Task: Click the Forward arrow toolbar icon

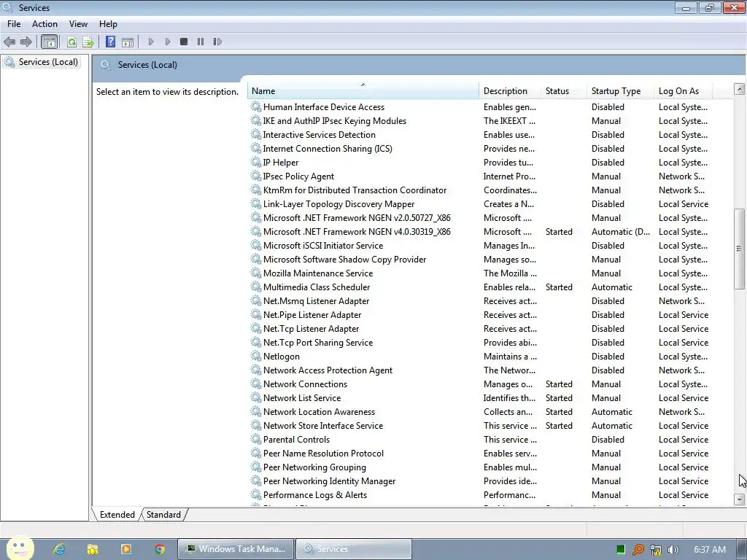Action: 26,42
